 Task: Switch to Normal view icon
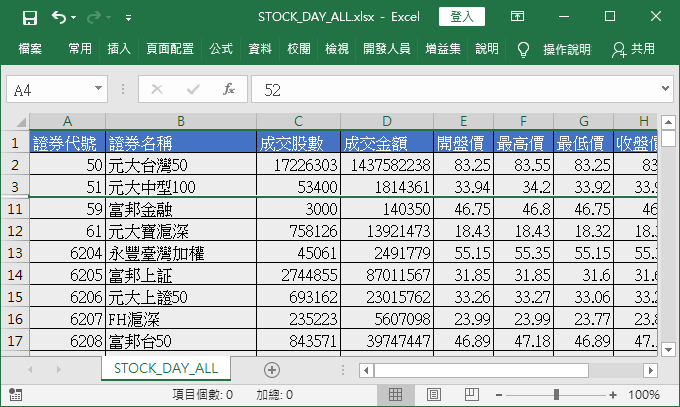(x=395, y=394)
